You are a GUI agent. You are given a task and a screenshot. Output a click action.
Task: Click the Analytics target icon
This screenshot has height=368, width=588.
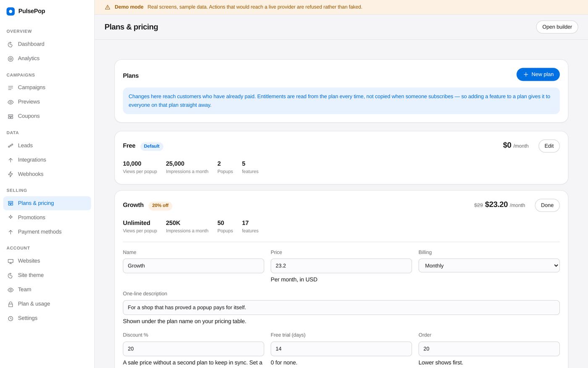tap(10, 59)
